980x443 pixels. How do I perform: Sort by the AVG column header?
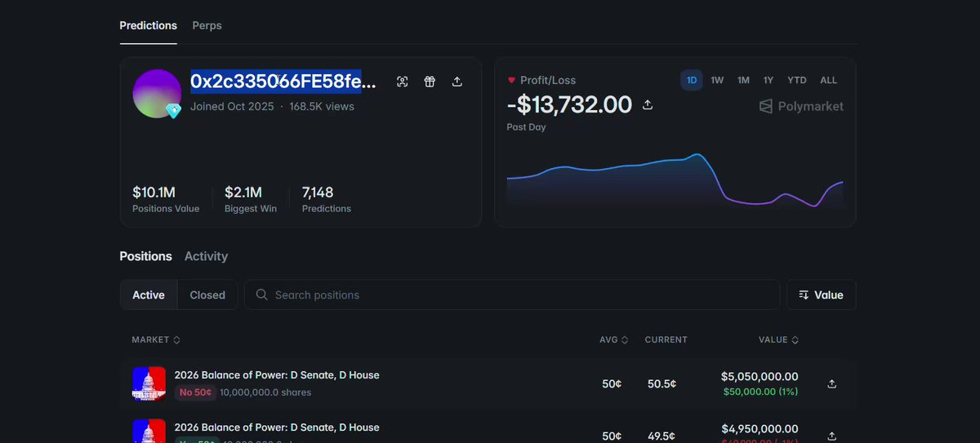(x=613, y=339)
